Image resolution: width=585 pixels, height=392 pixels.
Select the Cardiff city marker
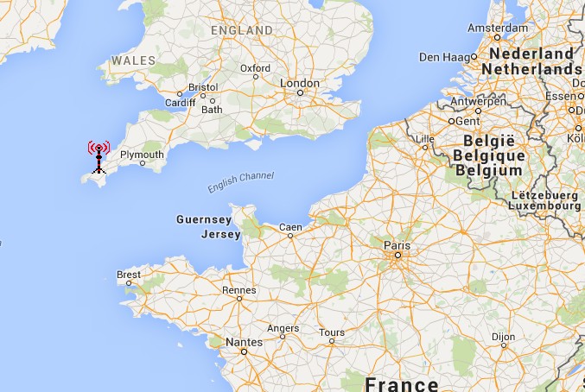[180, 94]
